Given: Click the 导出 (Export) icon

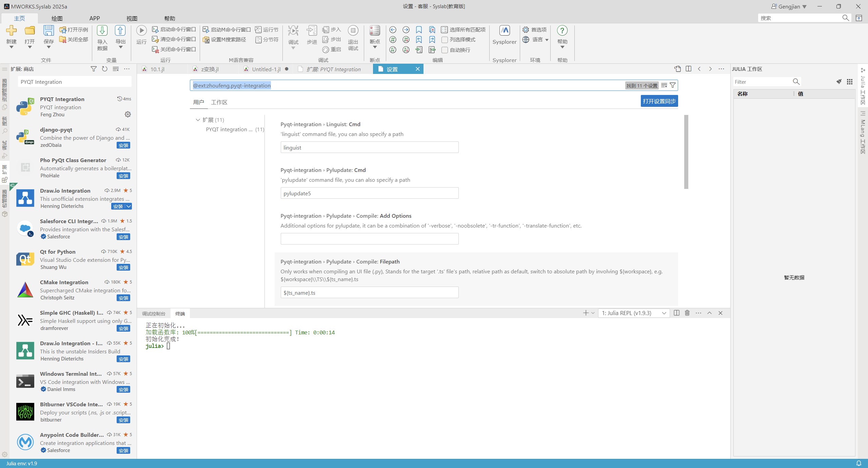Looking at the screenshot, I should [120, 31].
